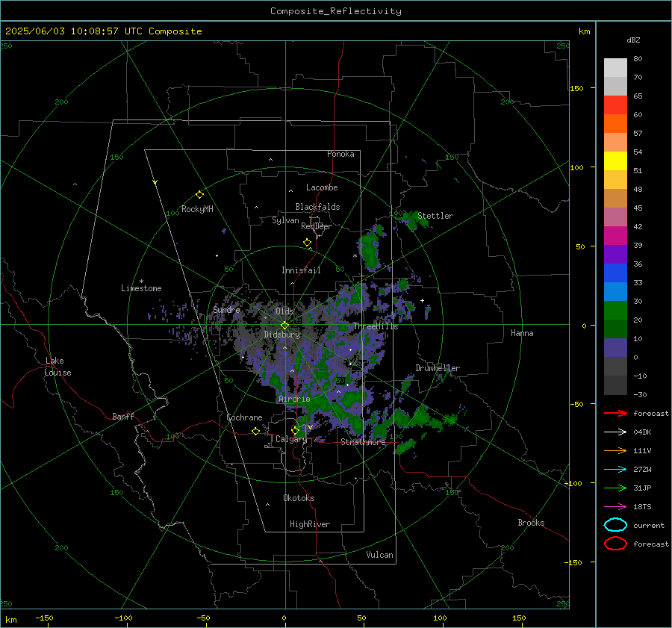The image size is (672, 628).
Task: Click the yellow diamond marker near RockyMH
Action: [199, 195]
